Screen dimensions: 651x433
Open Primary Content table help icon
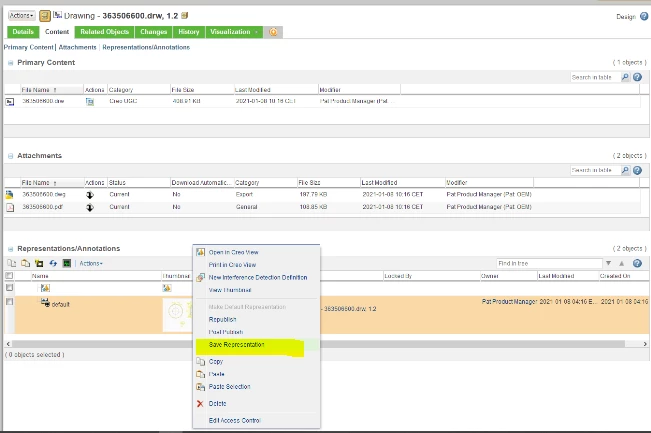[x=637, y=77]
